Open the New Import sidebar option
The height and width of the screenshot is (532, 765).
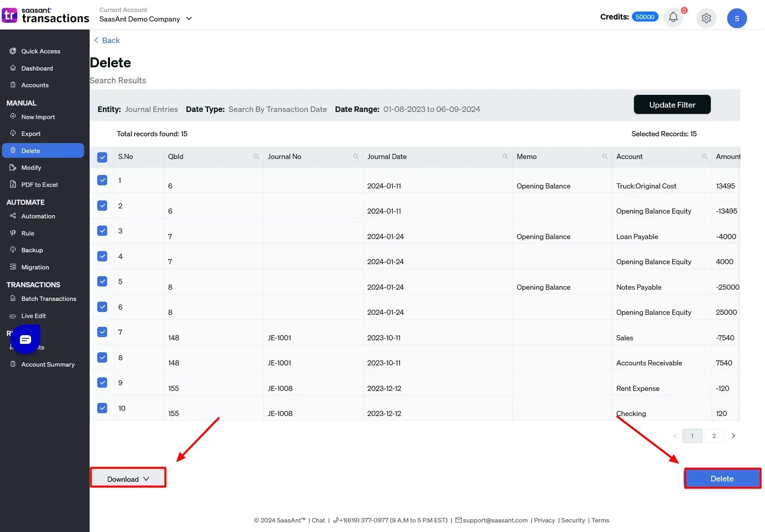pos(38,116)
